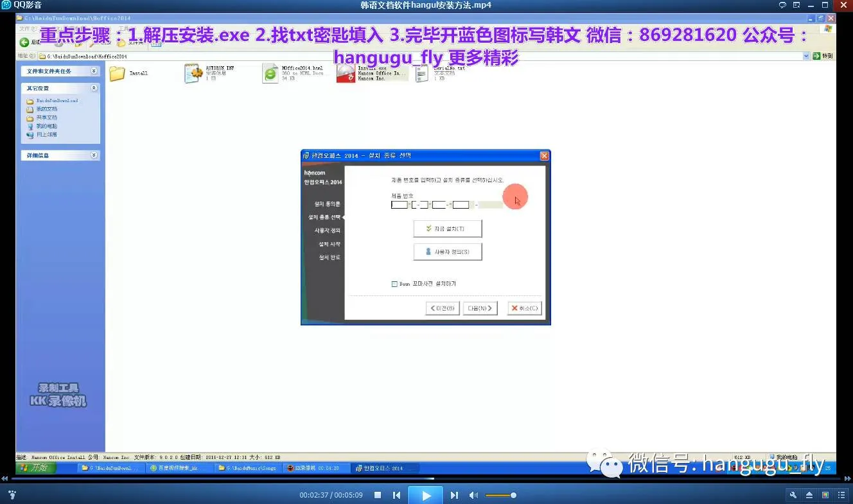Click the 취소(C) cancel button

524,308
